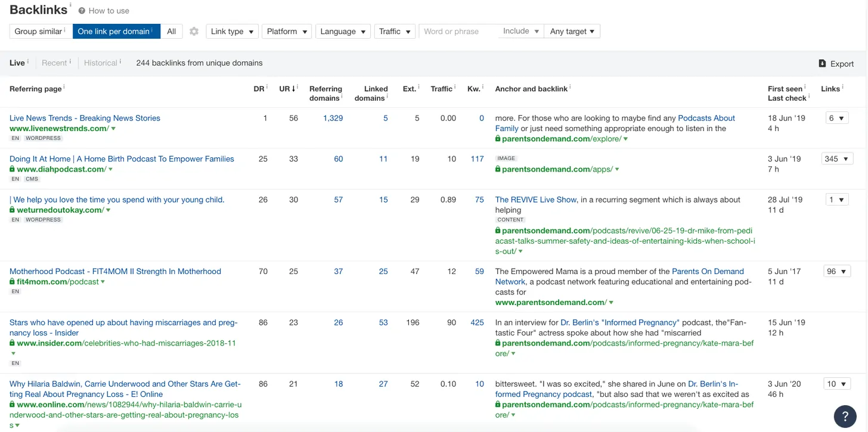
Task: Click the How to use help icon
Action: tap(82, 11)
